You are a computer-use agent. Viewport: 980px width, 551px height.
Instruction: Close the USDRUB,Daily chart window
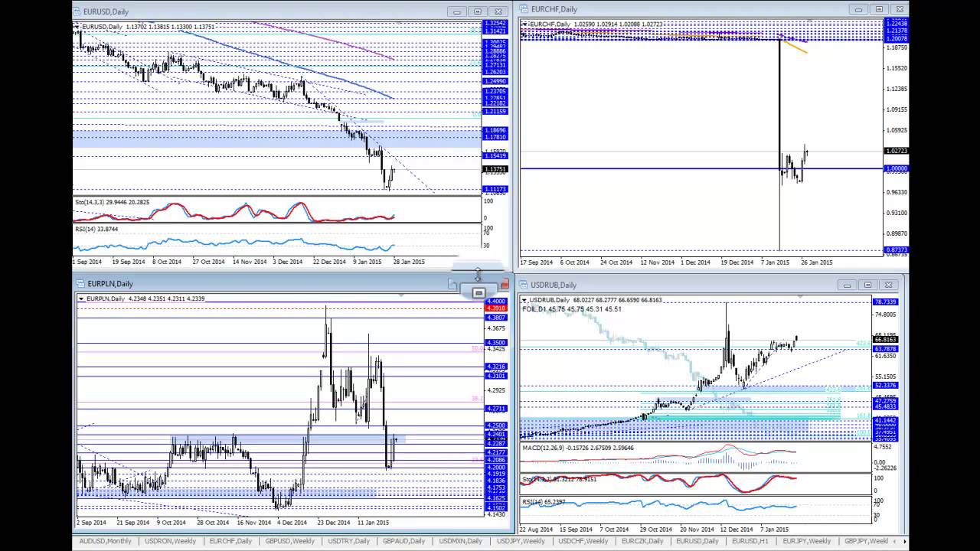(888, 285)
